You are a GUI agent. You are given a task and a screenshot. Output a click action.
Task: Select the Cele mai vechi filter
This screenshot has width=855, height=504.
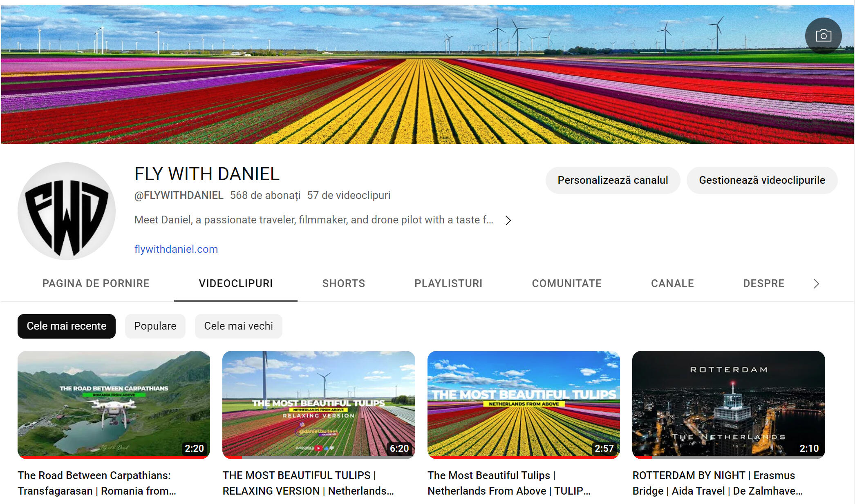click(x=238, y=326)
